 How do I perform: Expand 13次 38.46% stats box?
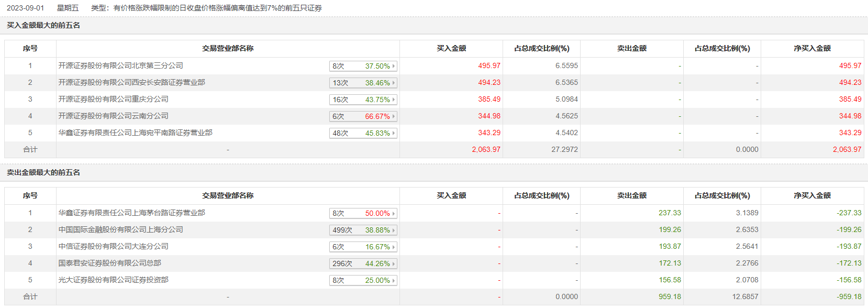(363, 83)
